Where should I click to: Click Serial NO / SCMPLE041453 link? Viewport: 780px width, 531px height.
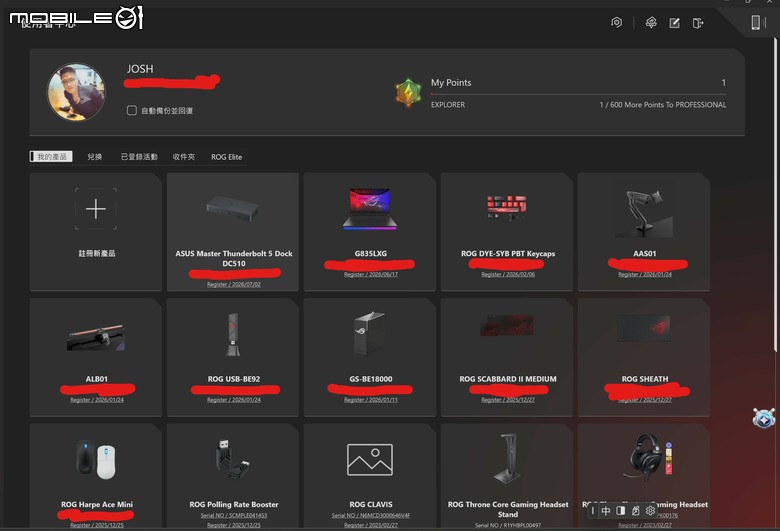(x=234, y=515)
